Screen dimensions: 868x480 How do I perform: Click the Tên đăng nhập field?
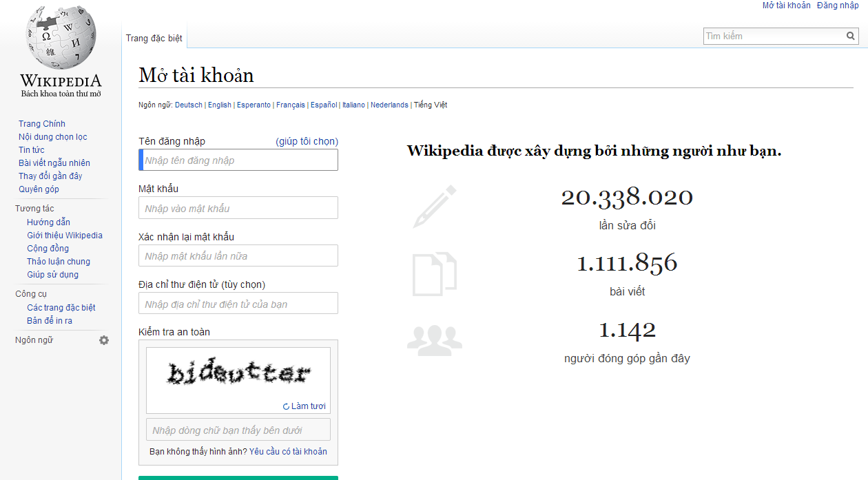(x=238, y=160)
